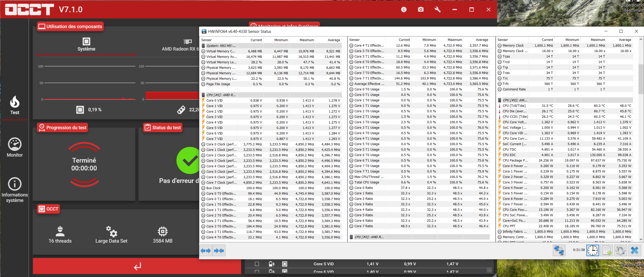Click chip icon in OCCT Core 5 VID row
Image resolution: width=644 pixels, height=277 pixels.
coord(285,264)
